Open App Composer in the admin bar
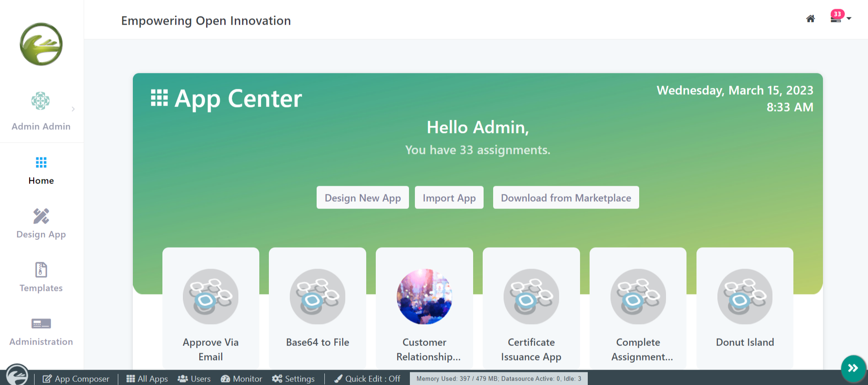 coord(76,379)
